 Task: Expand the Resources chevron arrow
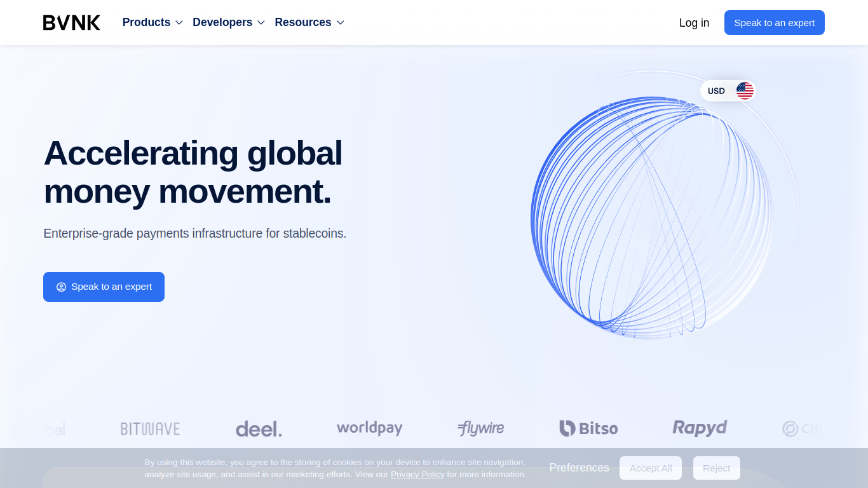pos(341,23)
